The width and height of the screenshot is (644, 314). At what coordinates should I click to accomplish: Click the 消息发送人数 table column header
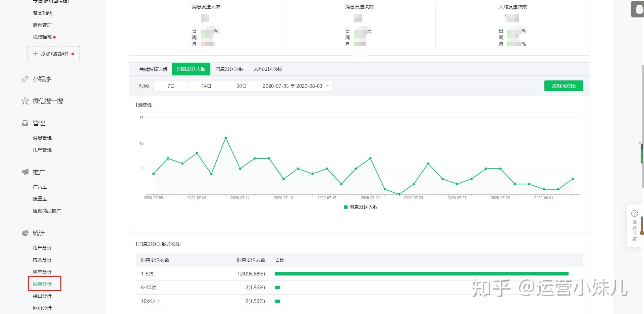(251, 260)
